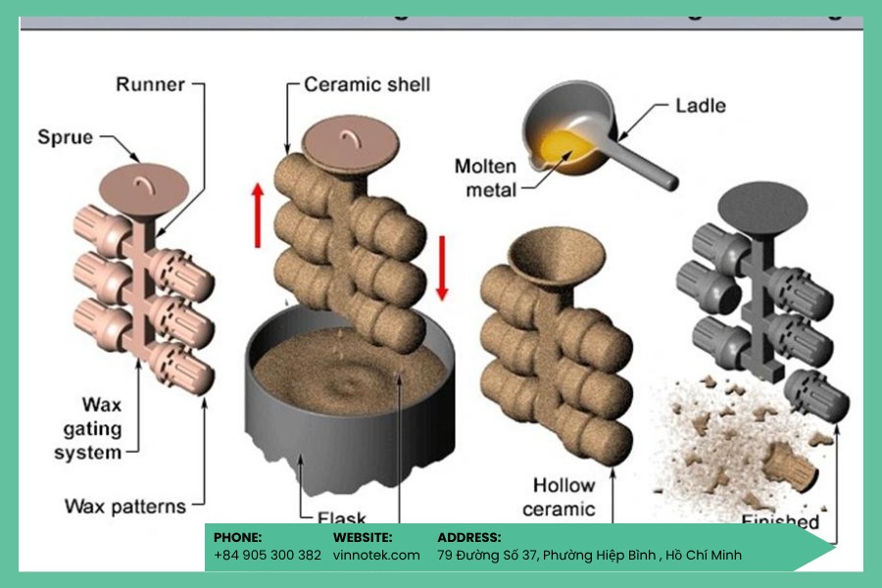Click the 'Ceramic shell' label

[367, 85]
